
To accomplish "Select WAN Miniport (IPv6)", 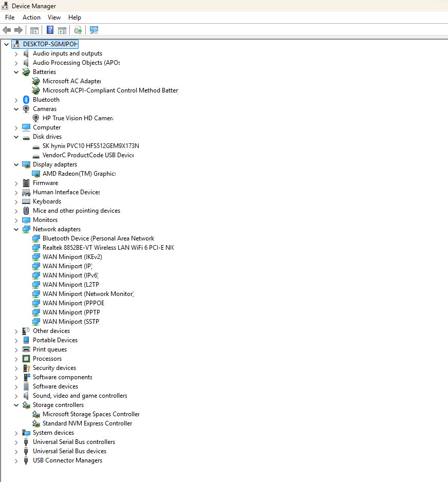I will [70, 275].
